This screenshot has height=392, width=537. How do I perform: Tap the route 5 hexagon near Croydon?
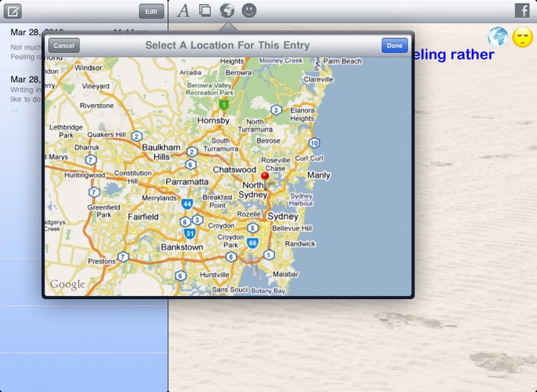click(x=253, y=227)
